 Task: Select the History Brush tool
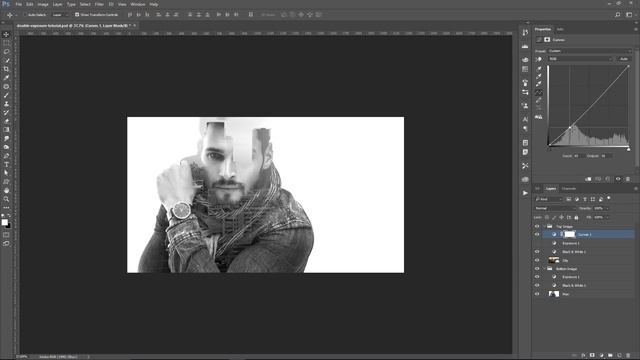pos(6,112)
